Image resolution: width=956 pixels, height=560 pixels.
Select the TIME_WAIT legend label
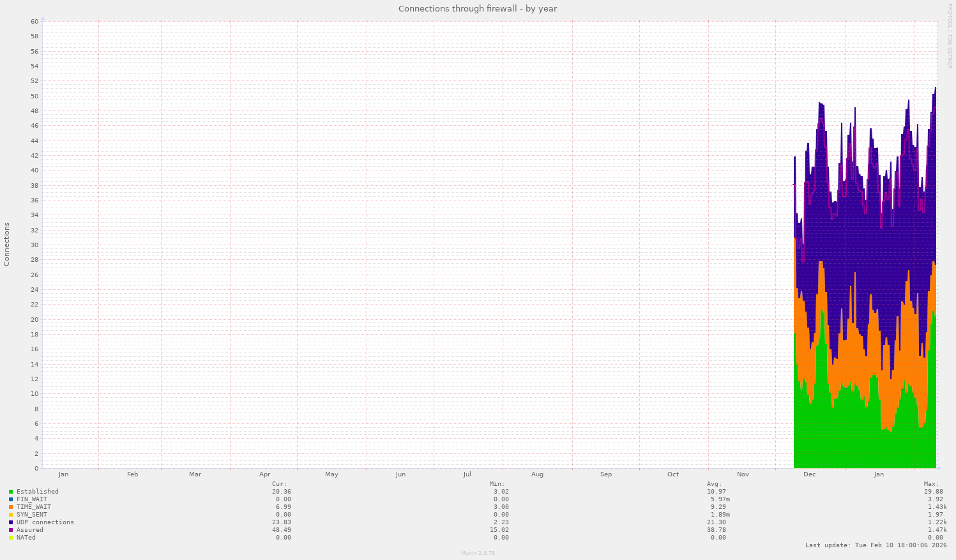34,507
